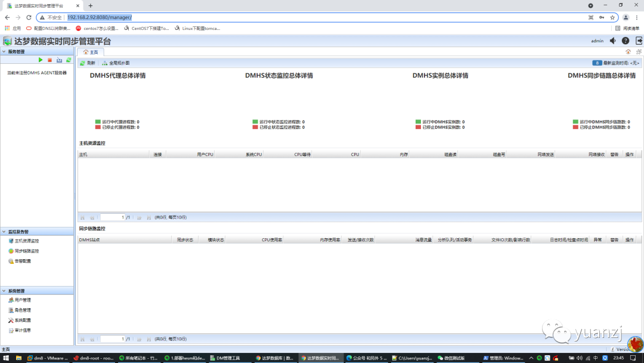Open the CentOS7下搭建To... bookmark
Viewport: 644px width, 363px height.
click(x=147, y=29)
